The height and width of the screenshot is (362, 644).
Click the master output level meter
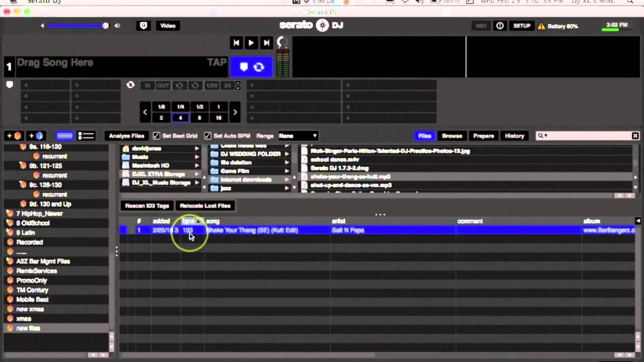pos(282,64)
